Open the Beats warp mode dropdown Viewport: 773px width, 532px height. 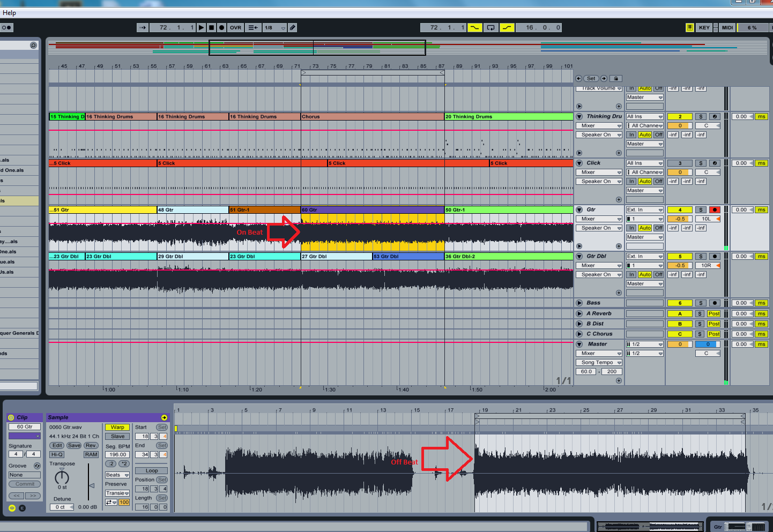117,475
